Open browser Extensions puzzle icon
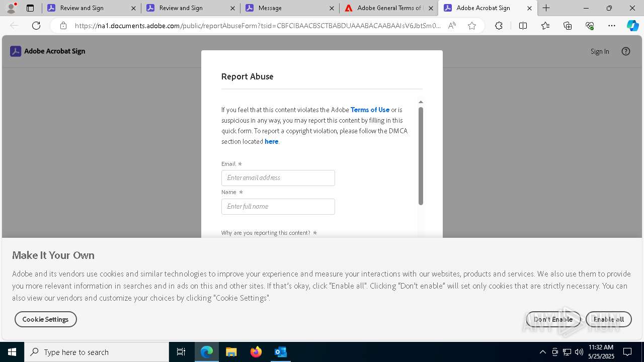644x362 pixels. tap(499, 26)
